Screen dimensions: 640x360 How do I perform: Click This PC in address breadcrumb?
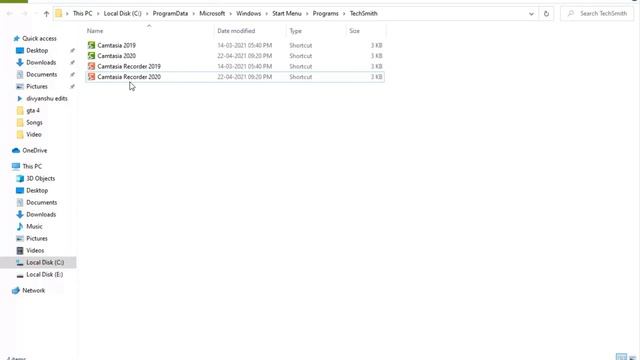coord(82,13)
